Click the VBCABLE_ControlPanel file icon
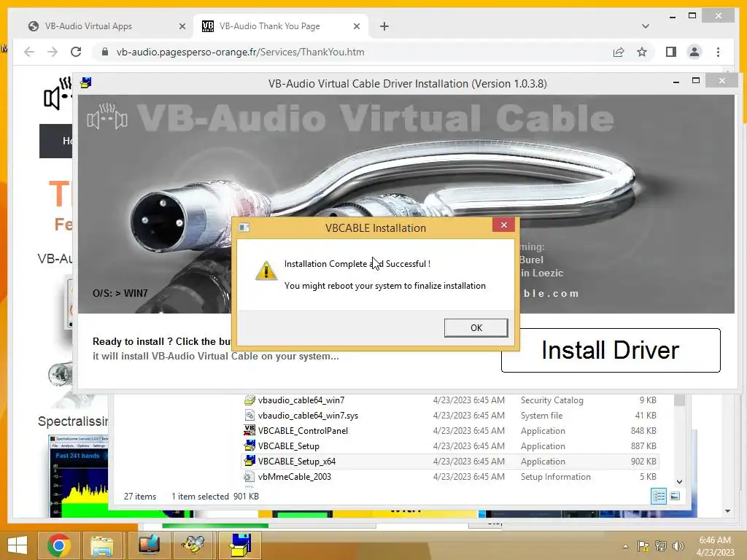Image resolution: width=747 pixels, height=560 pixels. 249,430
